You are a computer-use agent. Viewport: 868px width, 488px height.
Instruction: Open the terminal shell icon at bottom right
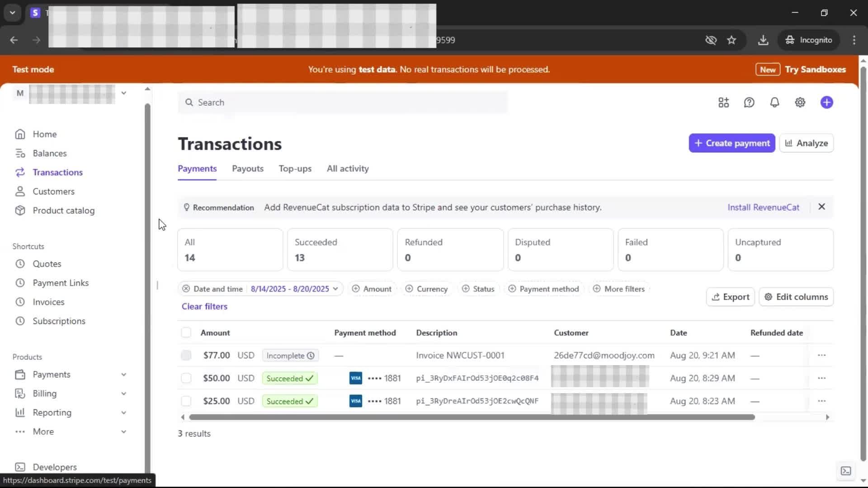[x=846, y=471]
